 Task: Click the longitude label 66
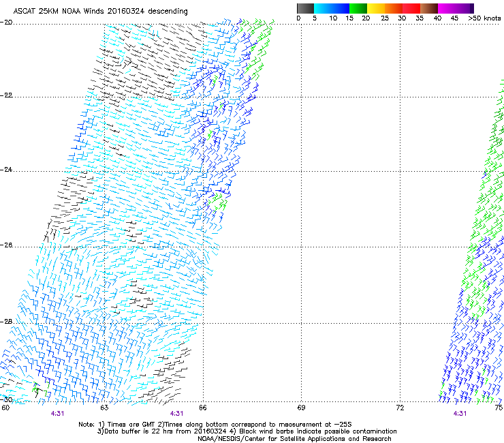point(202,408)
